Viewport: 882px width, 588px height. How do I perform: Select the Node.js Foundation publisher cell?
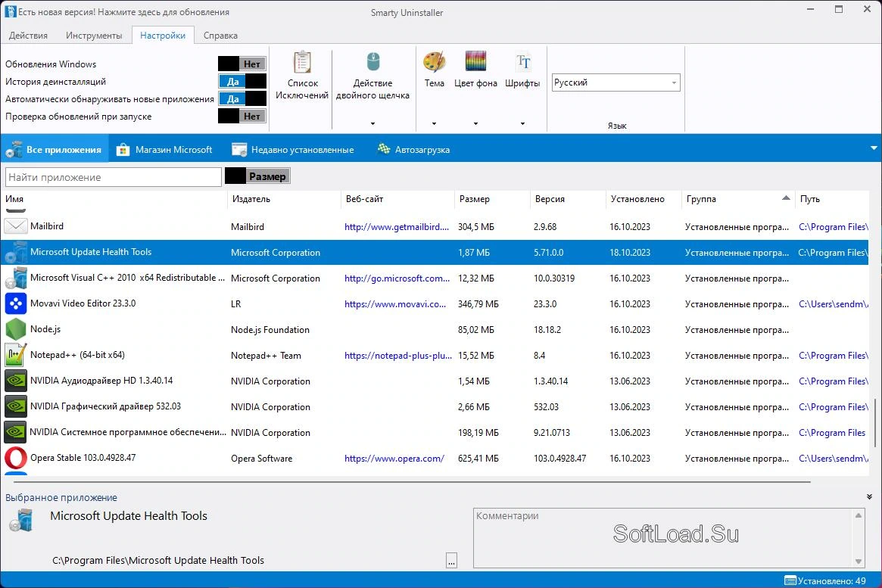tap(270, 330)
